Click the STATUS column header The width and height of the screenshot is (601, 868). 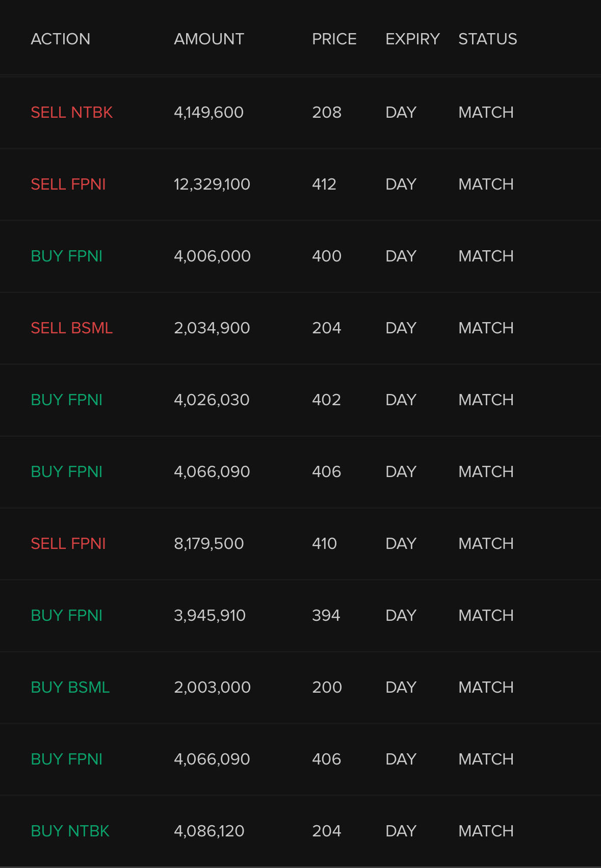point(487,39)
